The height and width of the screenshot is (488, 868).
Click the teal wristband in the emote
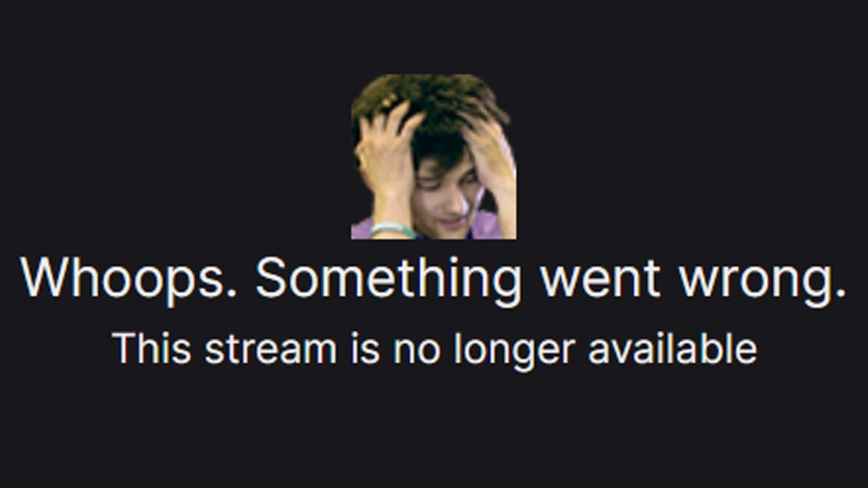(x=393, y=230)
